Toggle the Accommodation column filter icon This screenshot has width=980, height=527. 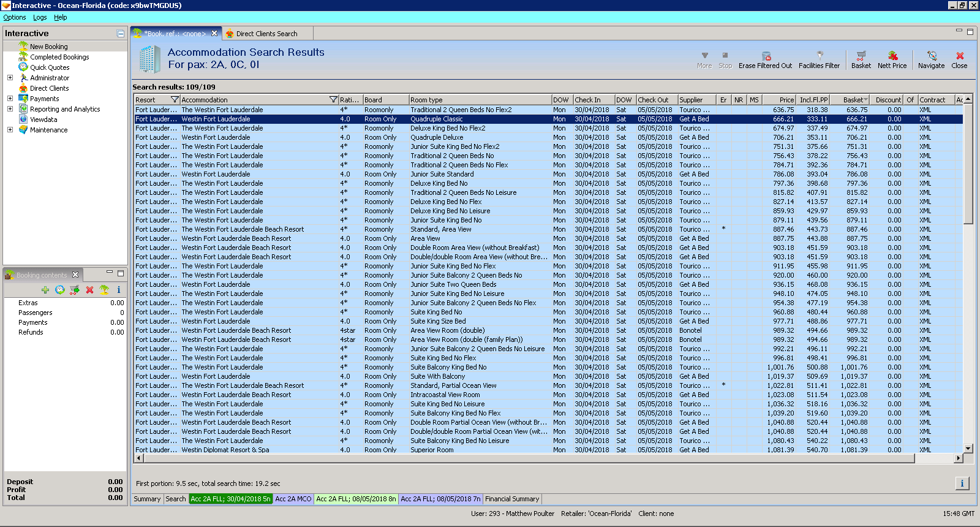pyautogui.click(x=333, y=100)
